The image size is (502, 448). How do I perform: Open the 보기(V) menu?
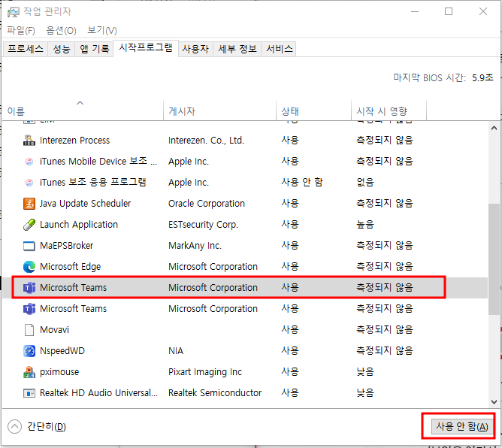[x=101, y=30]
